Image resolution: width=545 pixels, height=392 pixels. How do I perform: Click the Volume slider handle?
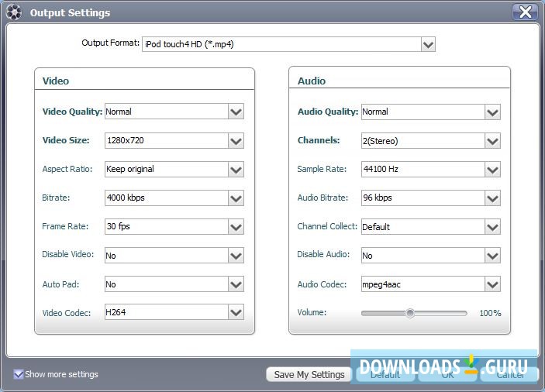(x=410, y=313)
